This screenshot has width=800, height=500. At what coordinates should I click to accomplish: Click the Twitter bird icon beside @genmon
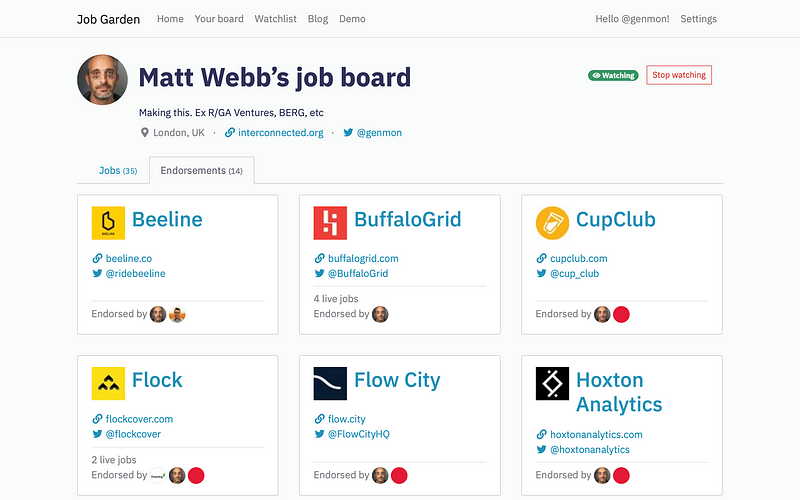pyautogui.click(x=348, y=133)
